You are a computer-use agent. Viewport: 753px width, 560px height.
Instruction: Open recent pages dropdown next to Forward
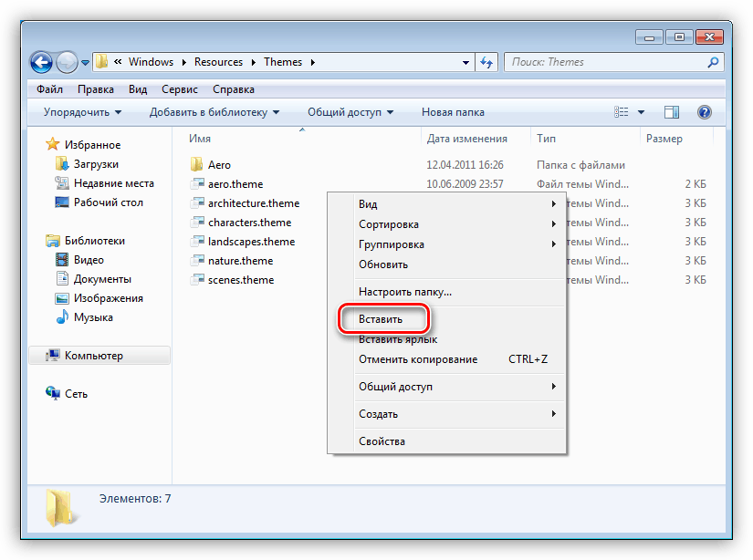point(85,63)
